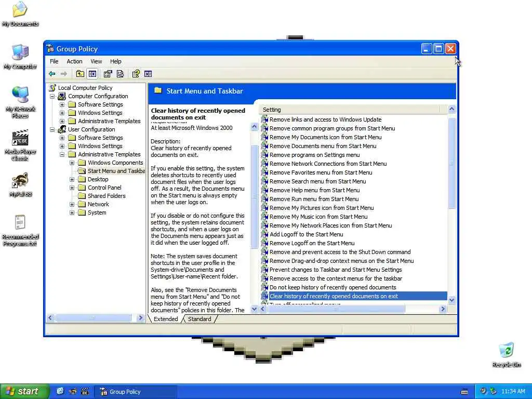532x399 pixels.
Task: Expand the Desktop node
Action: pyautogui.click(x=72, y=179)
